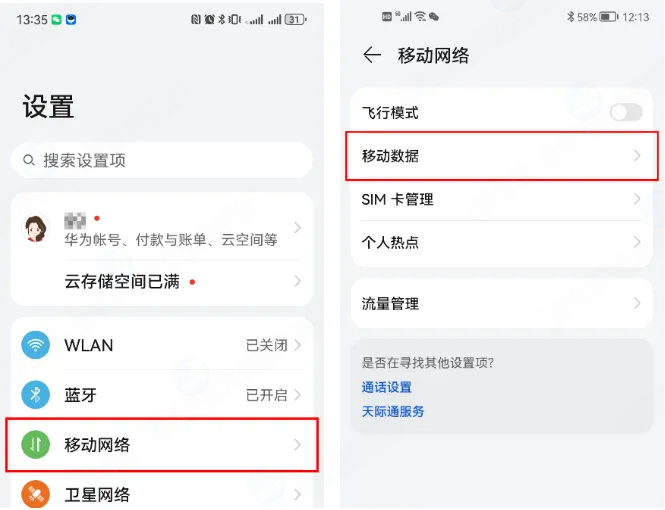Toggle the 飞行模式 airplane mode switch

[x=626, y=113]
